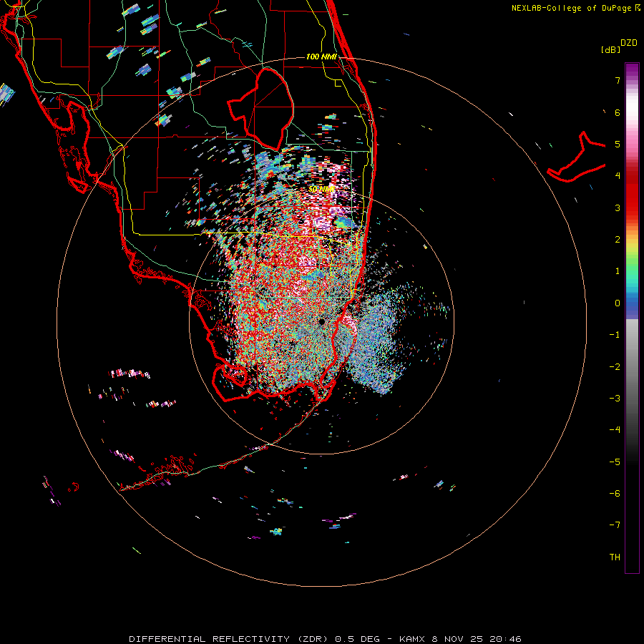This screenshot has height=644, width=644.
Task: Click the 4 value on the colorbar scale
Action: coord(618,176)
